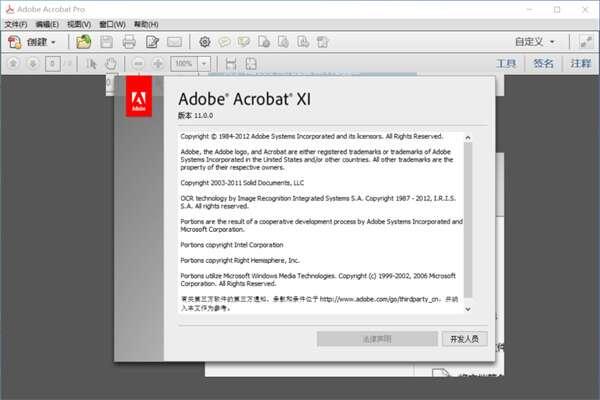Click the sticky note comment icon

225,42
